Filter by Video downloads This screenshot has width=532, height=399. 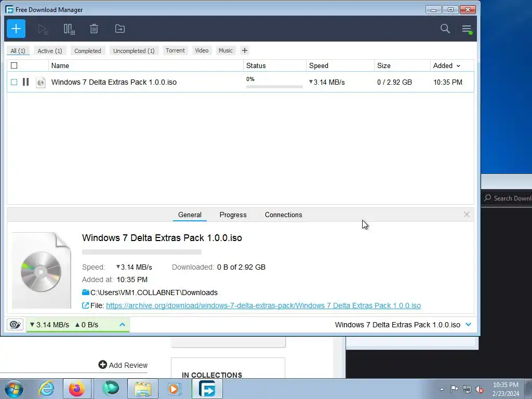point(202,50)
